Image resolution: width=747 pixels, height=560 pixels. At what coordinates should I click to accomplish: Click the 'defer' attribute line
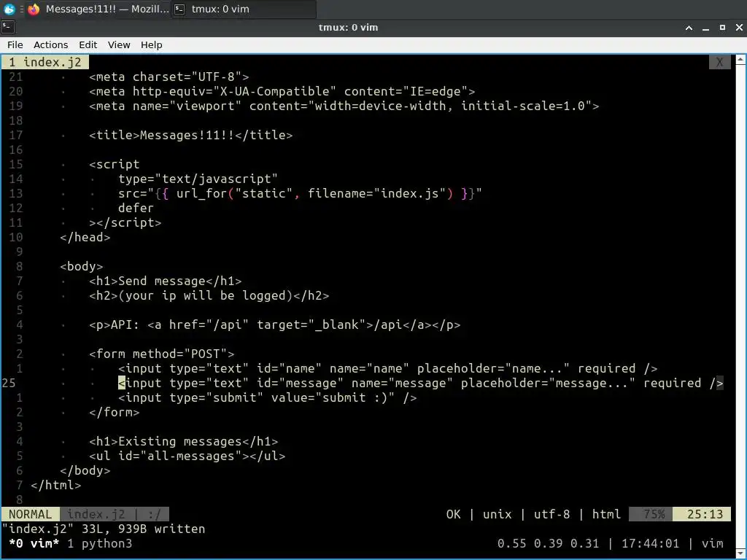[x=136, y=208]
